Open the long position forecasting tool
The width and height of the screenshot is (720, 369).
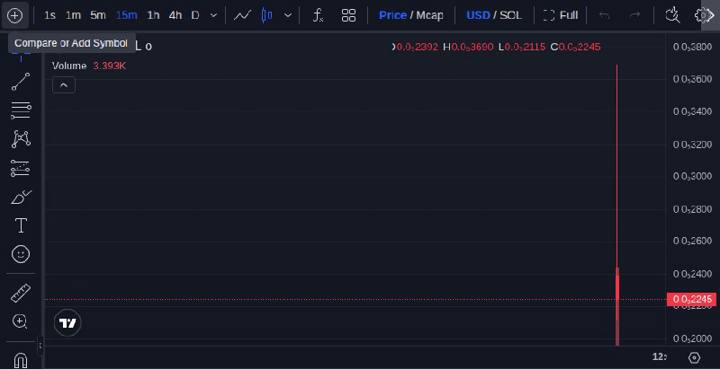pyautogui.click(x=20, y=168)
